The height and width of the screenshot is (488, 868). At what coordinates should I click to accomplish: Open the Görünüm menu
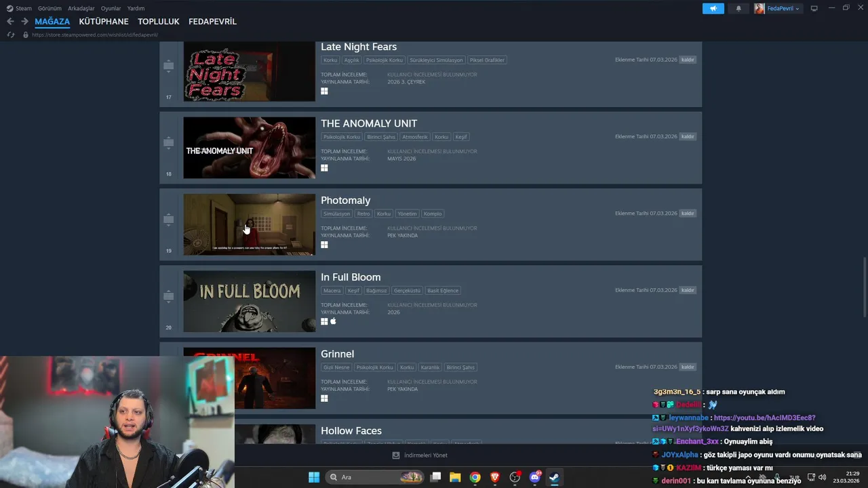[50, 8]
